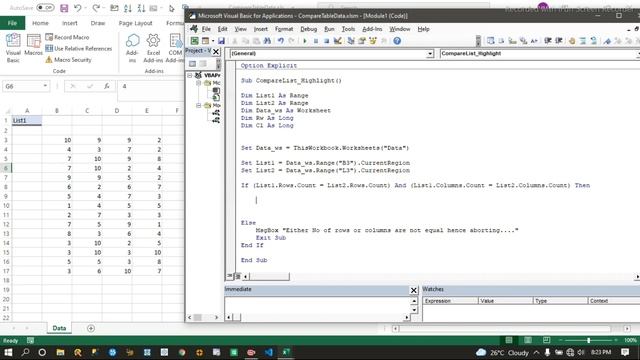640x360 pixels.
Task: Open the Macros button in Excel ribbon
Action: 33,45
